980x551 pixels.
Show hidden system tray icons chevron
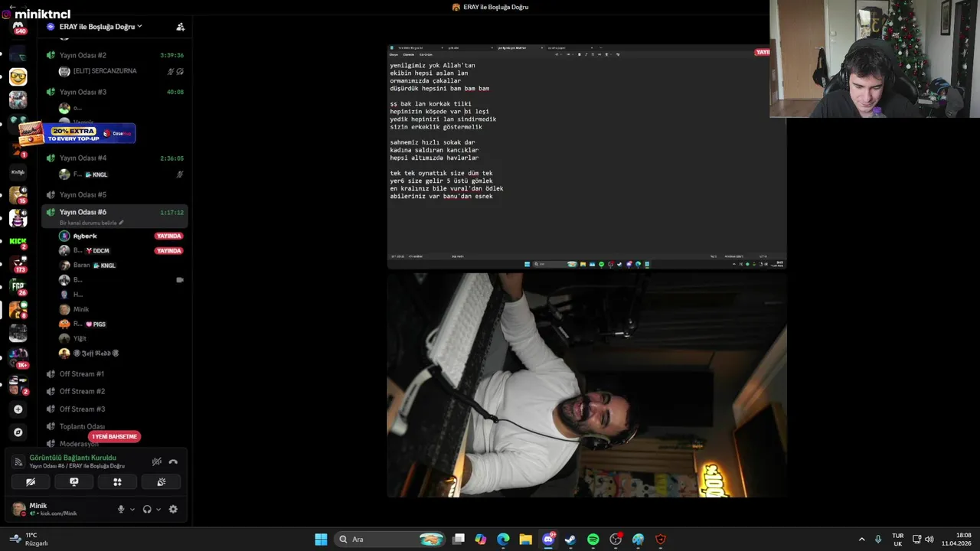pyautogui.click(x=861, y=540)
